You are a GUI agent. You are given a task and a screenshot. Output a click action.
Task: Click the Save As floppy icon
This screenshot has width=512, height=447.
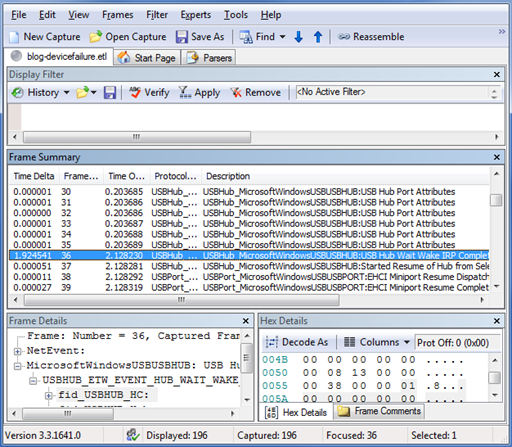(182, 37)
